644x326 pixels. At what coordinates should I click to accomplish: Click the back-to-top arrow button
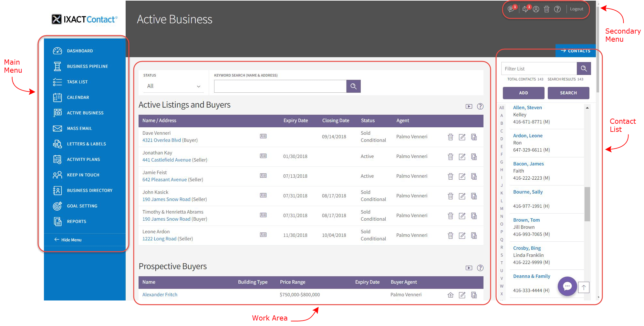[x=584, y=287]
